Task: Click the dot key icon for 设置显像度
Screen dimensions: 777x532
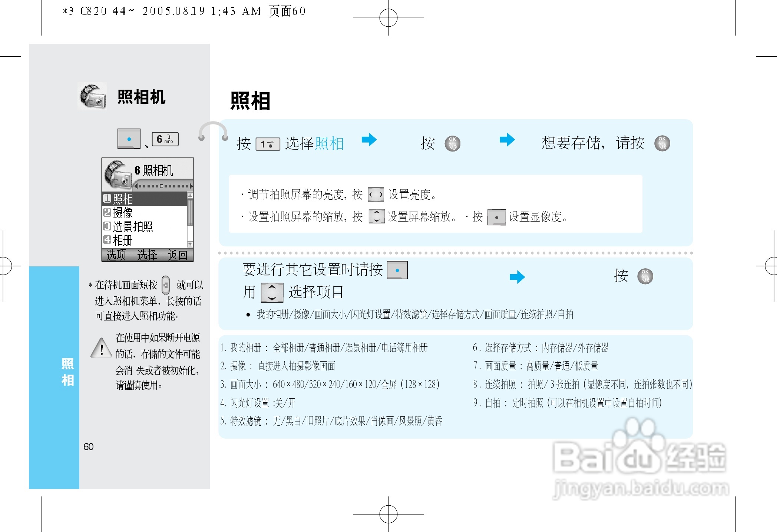Action: coord(496,217)
